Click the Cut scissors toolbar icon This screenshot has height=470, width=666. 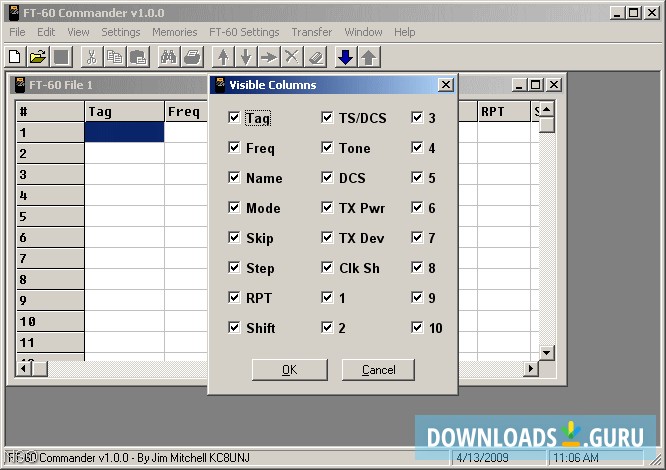pyautogui.click(x=91, y=57)
